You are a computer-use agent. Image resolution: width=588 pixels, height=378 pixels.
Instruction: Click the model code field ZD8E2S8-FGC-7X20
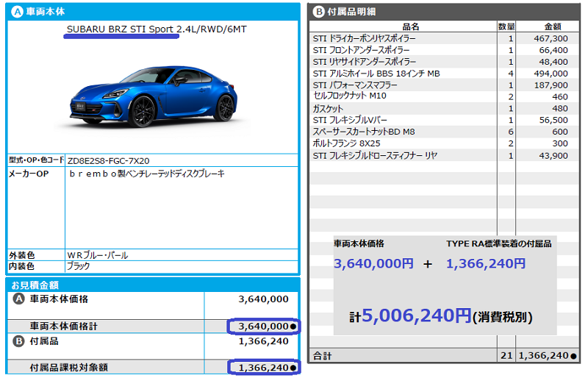109,160
